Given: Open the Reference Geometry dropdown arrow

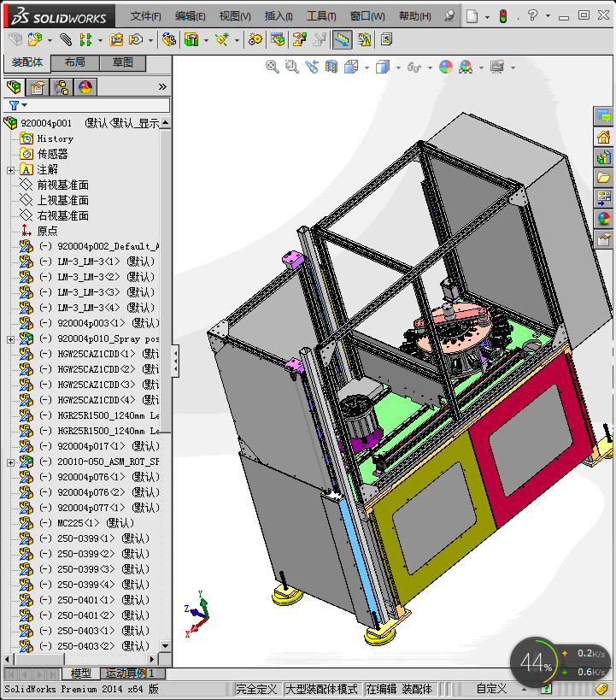Looking at the screenshot, I should [237, 41].
